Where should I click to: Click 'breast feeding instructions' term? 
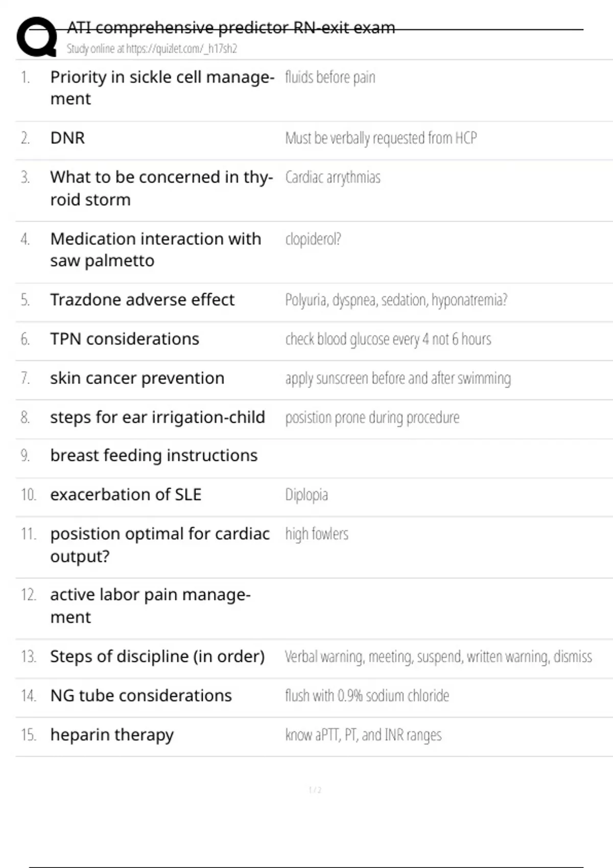(154, 455)
